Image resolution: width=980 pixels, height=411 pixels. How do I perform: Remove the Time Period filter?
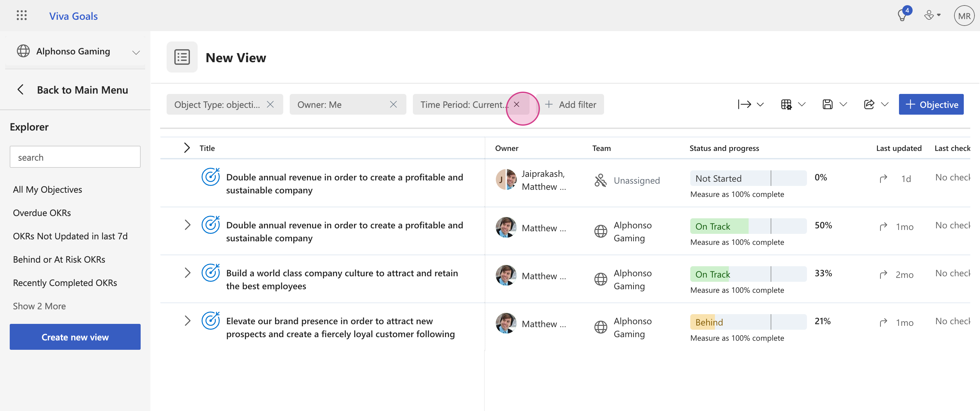(516, 104)
